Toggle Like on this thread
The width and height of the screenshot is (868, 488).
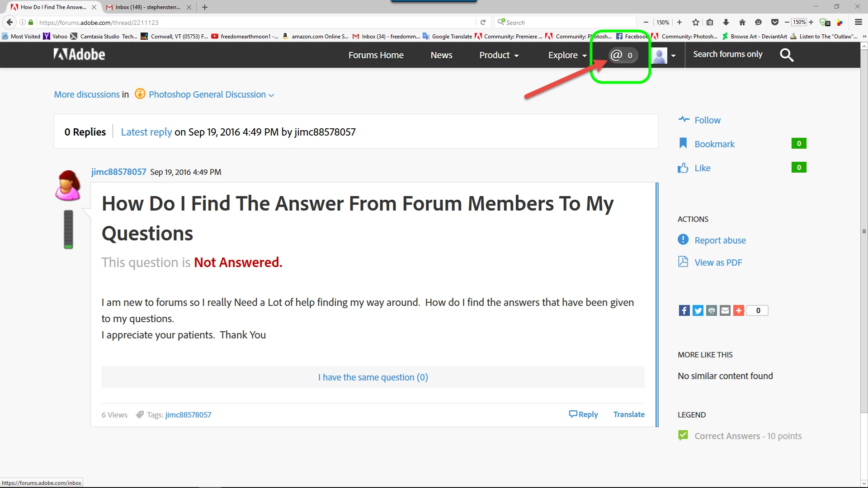(702, 168)
